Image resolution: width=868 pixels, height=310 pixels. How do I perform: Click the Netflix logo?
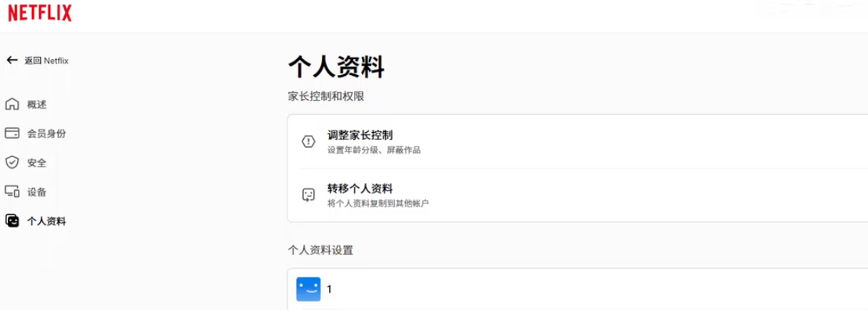(x=40, y=12)
